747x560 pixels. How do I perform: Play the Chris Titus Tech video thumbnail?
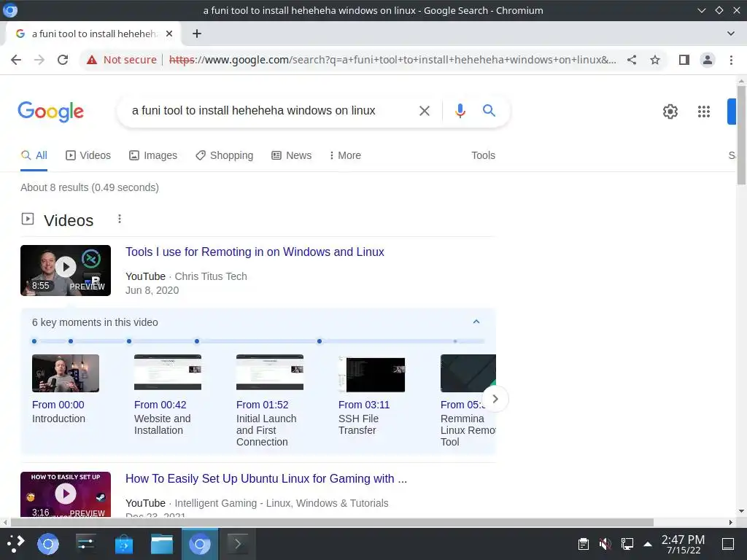click(x=66, y=271)
